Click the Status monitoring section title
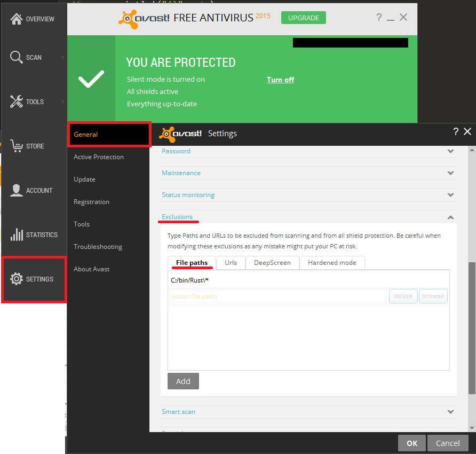 coord(188,195)
